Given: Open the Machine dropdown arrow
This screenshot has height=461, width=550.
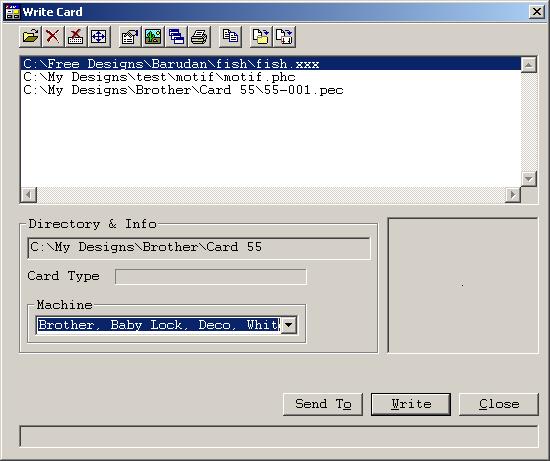Looking at the screenshot, I should 289,325.
